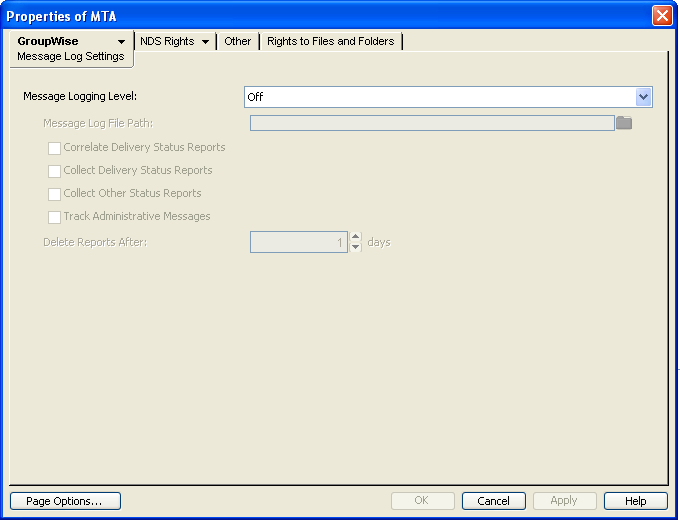Expand the GroupWise tab dropdown arrow

click(121, 42)
